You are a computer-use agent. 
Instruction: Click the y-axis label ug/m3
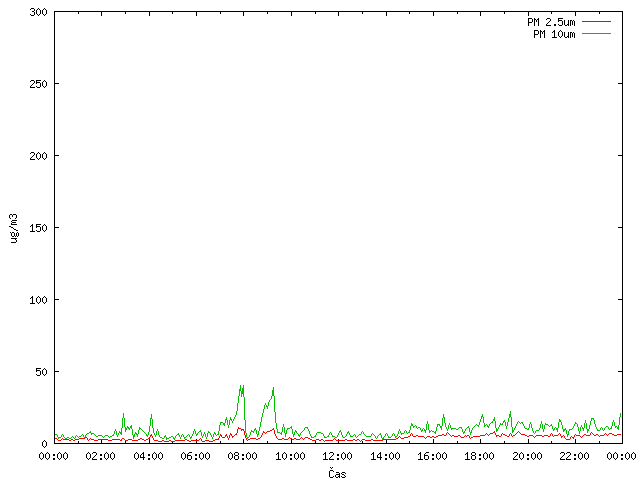point(14,228)
